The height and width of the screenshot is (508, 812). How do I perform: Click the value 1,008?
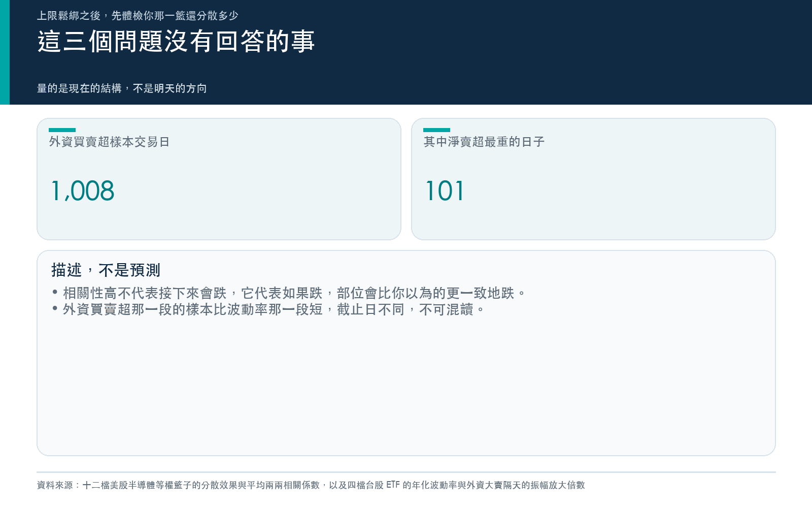coord(83,191)
